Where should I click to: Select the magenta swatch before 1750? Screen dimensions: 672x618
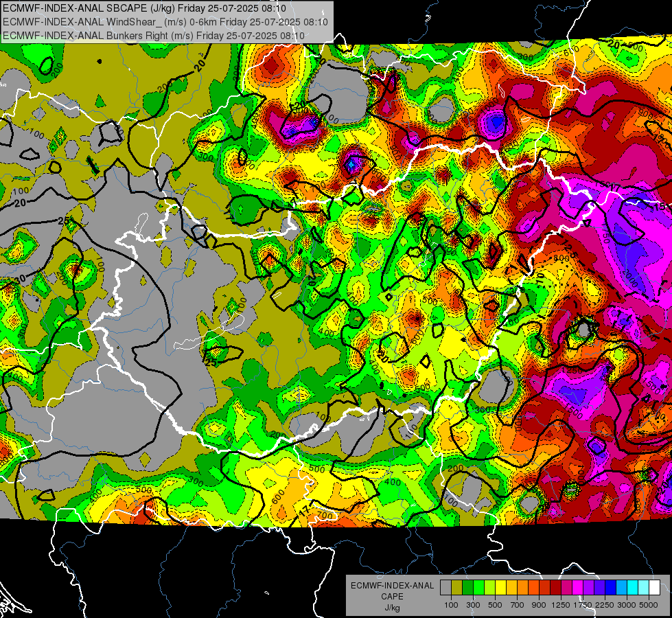[578, 588]
